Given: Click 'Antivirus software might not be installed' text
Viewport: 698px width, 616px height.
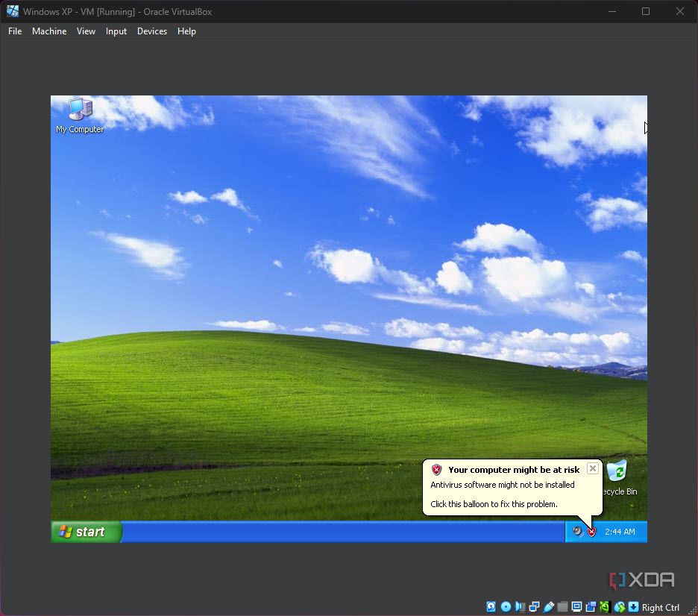Looking at the screenshot, I should (502, 485).
